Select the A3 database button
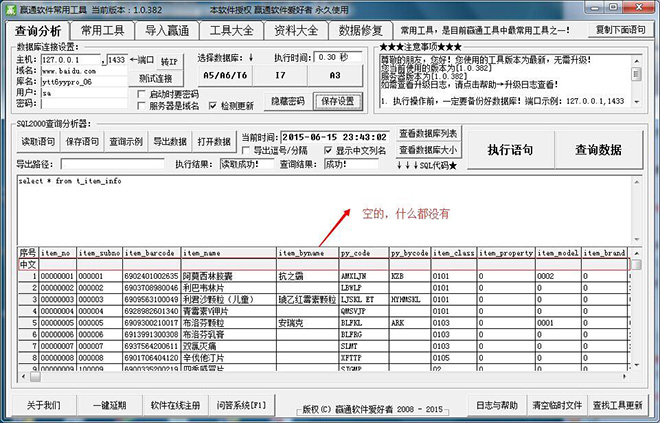The width and height of the screenshot is (660, 423). [335, 76]
